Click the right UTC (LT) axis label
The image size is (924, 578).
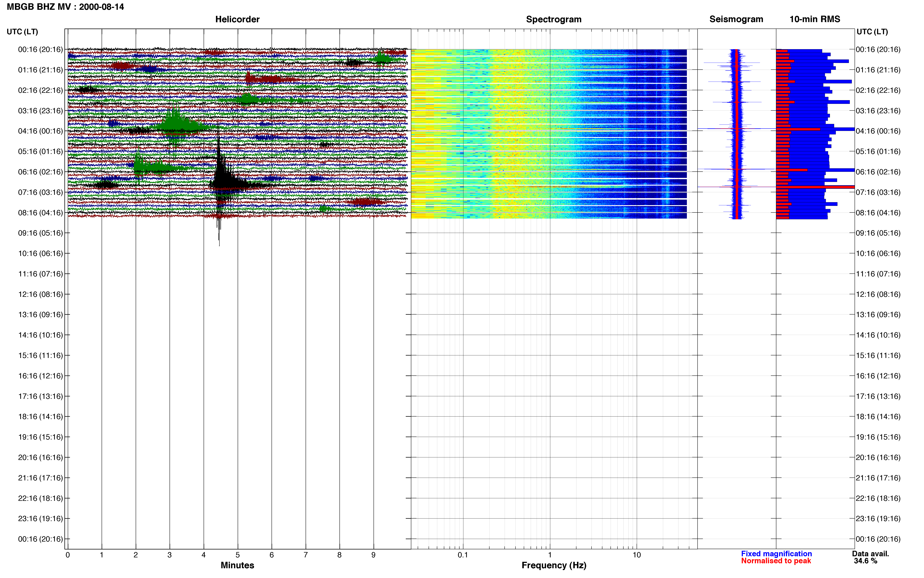[x=872, y=32]
